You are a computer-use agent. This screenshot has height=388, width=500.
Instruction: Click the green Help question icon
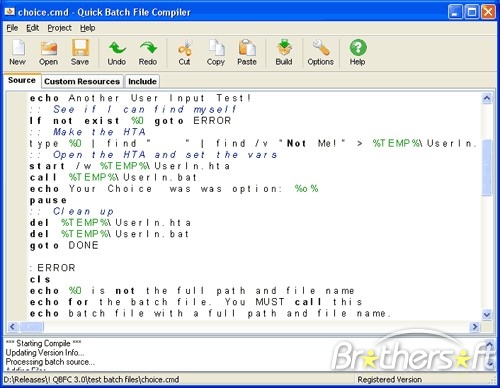pyautogui.click(x=358, y=52)
